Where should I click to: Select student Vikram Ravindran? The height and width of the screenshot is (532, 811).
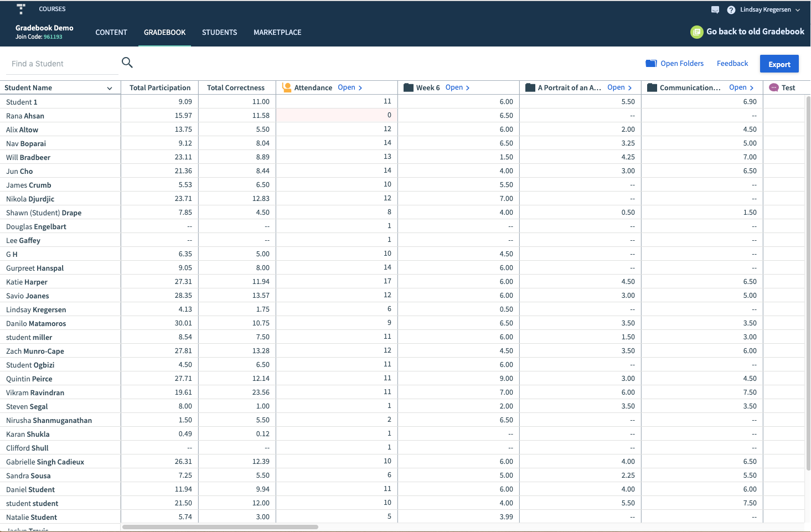(x=35, y=392)
